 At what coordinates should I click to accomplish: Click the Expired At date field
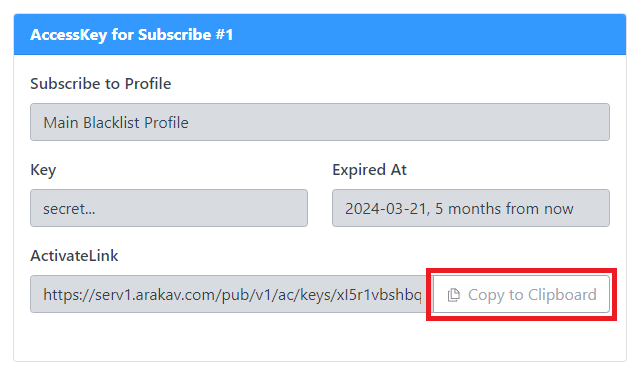[x=471, y=208]
